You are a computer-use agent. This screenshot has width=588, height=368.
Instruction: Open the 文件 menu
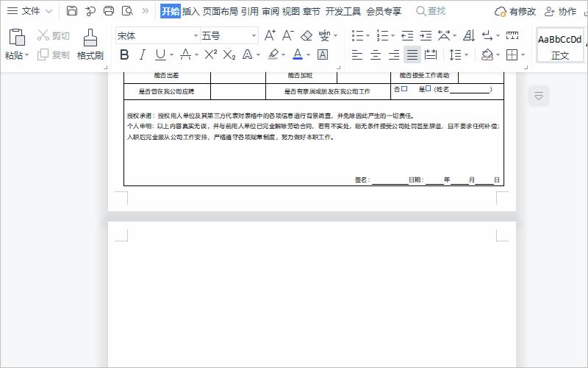click(29, 11)
